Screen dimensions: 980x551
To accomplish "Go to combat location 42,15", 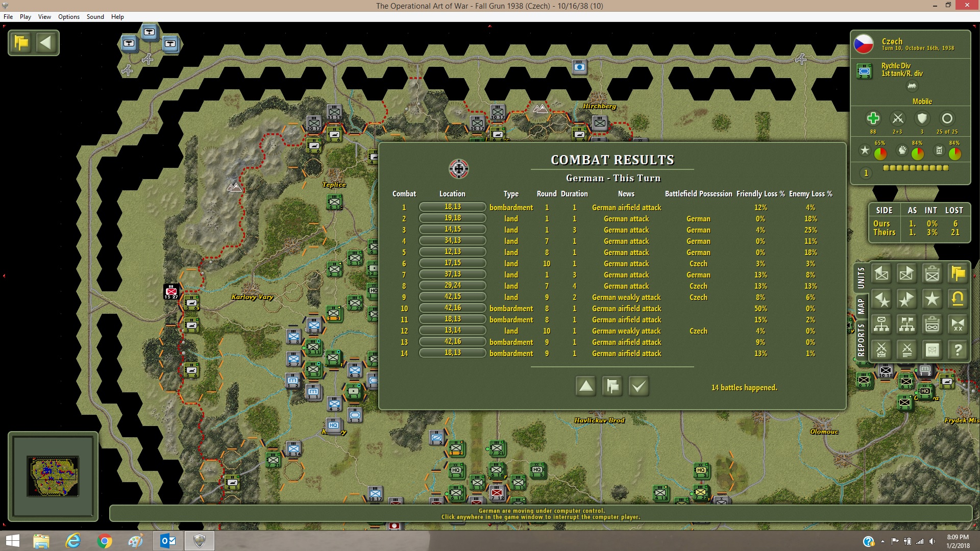I will [x=452, y=297].
